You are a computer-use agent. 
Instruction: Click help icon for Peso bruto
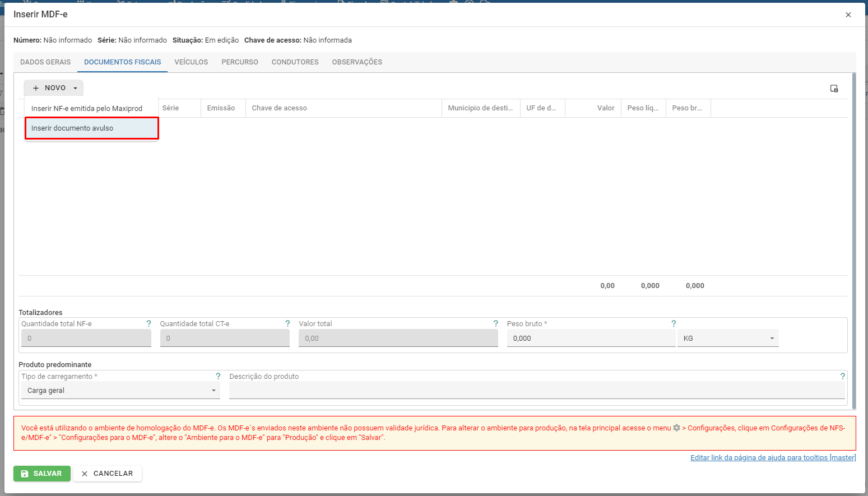[674, 323]
